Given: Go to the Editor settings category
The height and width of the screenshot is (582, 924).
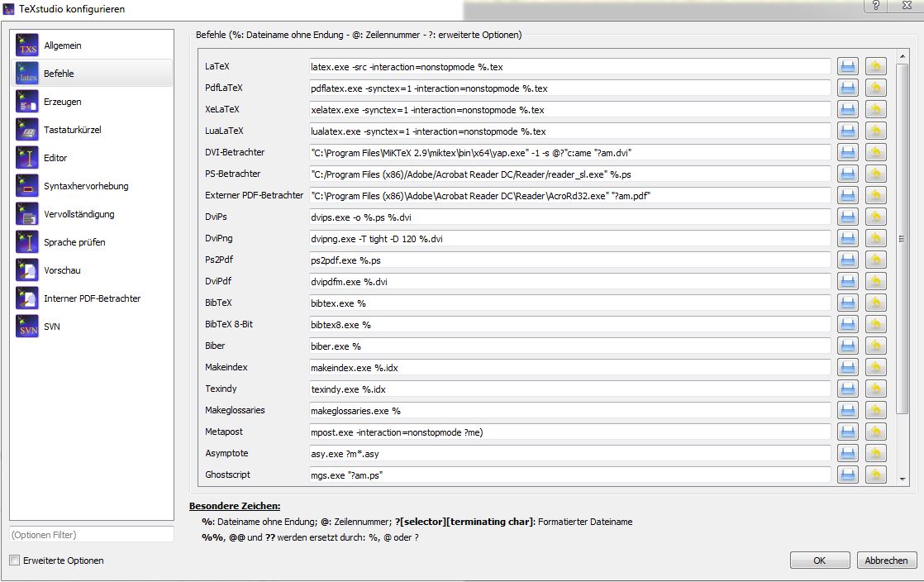Looking at the screenshot, I should coord(92,157).
